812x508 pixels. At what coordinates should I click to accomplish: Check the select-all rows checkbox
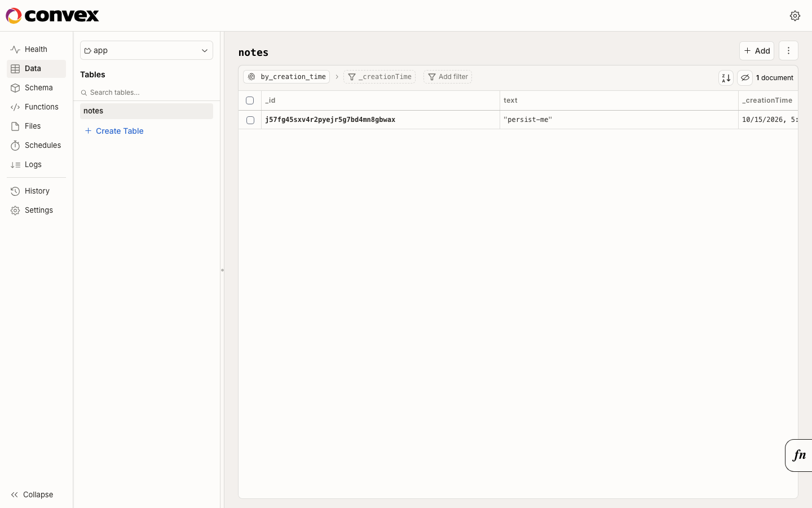[x=250, y=100]
